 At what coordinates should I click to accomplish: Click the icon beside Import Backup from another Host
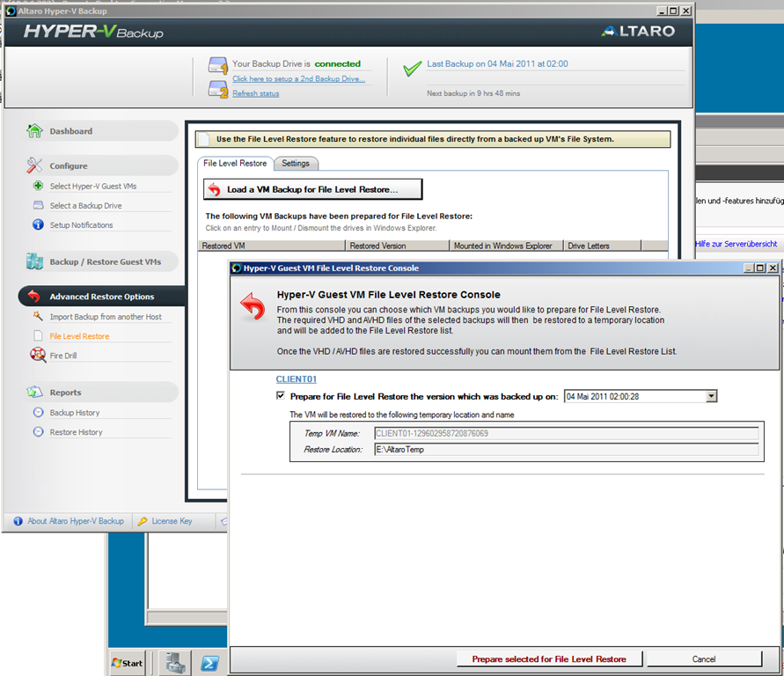pos(38,316)
